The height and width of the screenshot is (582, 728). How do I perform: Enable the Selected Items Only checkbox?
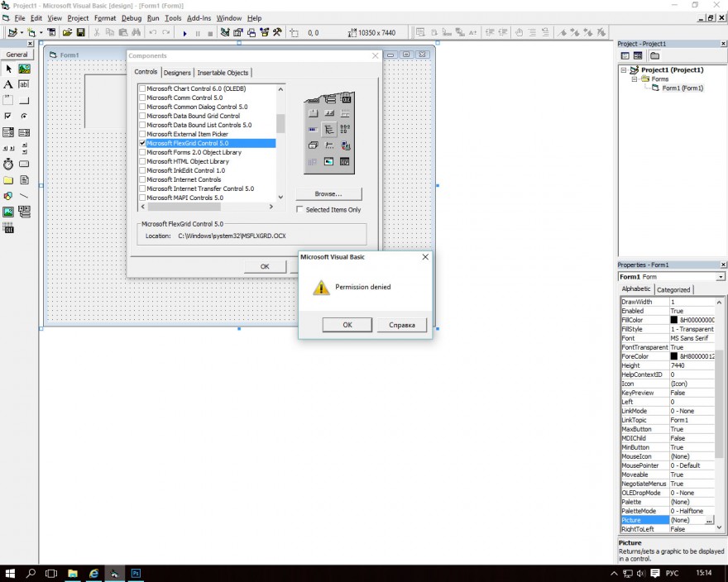(300, 209)
